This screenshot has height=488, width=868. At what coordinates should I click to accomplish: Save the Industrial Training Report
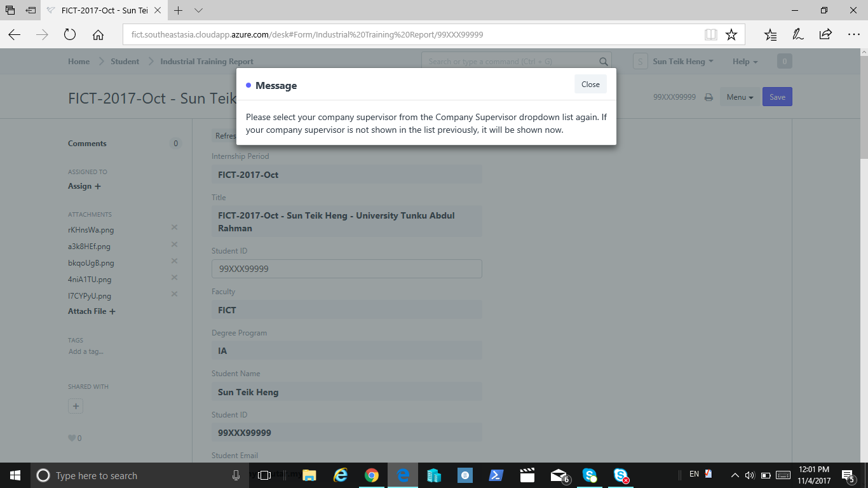point(777,97)
